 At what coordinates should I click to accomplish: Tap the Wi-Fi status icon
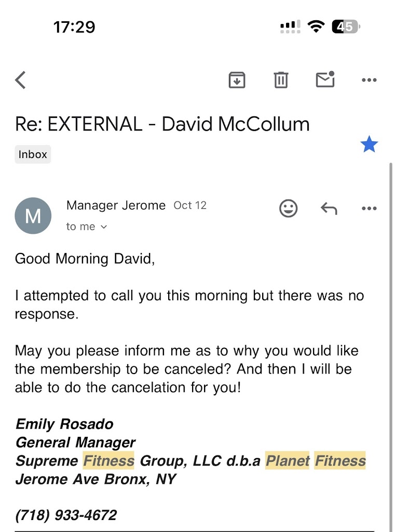pyautogui.click(x=316, y=26)
